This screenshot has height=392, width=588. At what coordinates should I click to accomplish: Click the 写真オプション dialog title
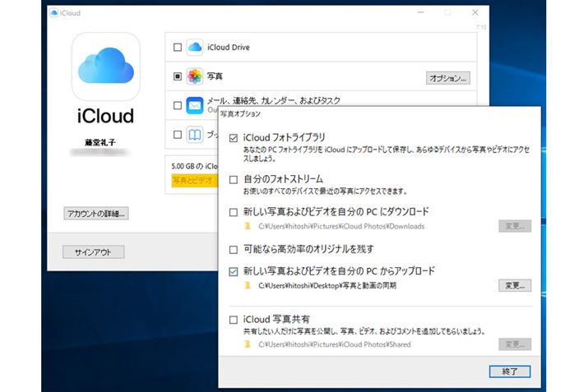(x=240, y=114)
